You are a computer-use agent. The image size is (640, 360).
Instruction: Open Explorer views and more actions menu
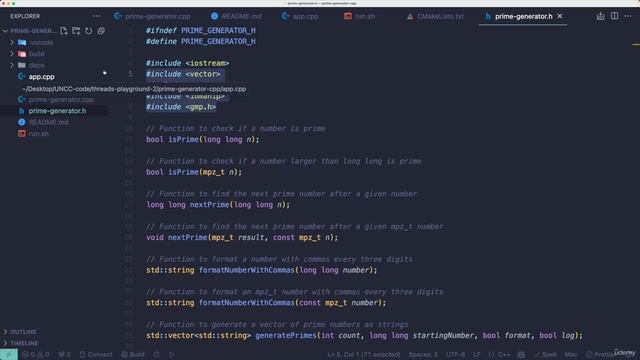pos(96,16)
